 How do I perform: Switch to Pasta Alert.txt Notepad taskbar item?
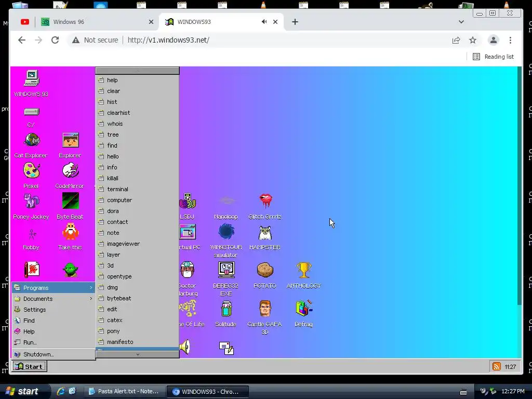(x=124, y=392)
